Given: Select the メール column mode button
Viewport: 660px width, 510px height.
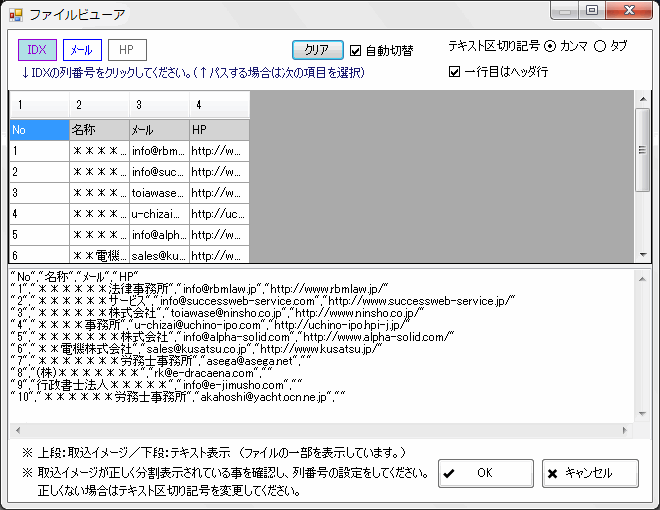Looking at the screenshot, I should [82, 49].
